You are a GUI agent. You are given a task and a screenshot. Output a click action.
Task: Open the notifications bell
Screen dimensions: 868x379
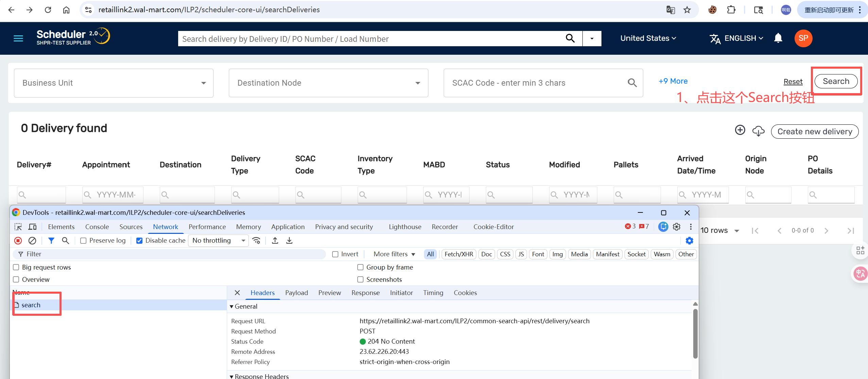pyautogui.click(x=778, y=38)
